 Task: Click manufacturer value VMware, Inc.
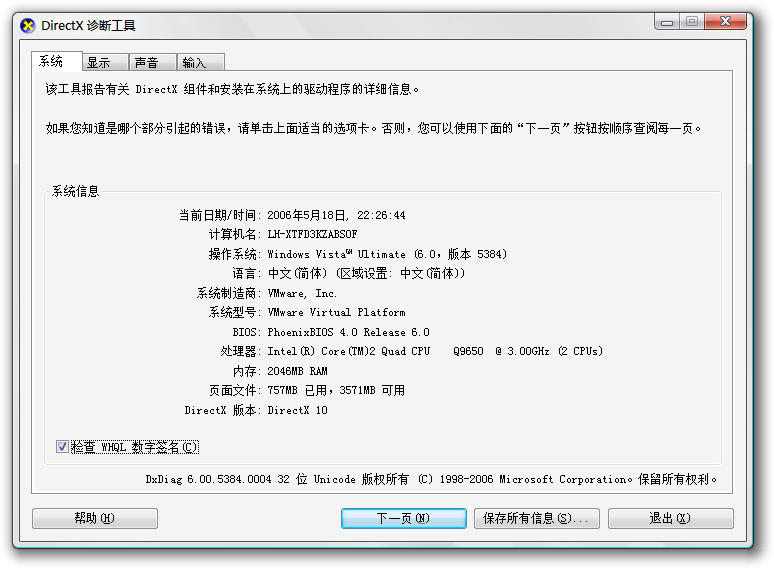302,293
